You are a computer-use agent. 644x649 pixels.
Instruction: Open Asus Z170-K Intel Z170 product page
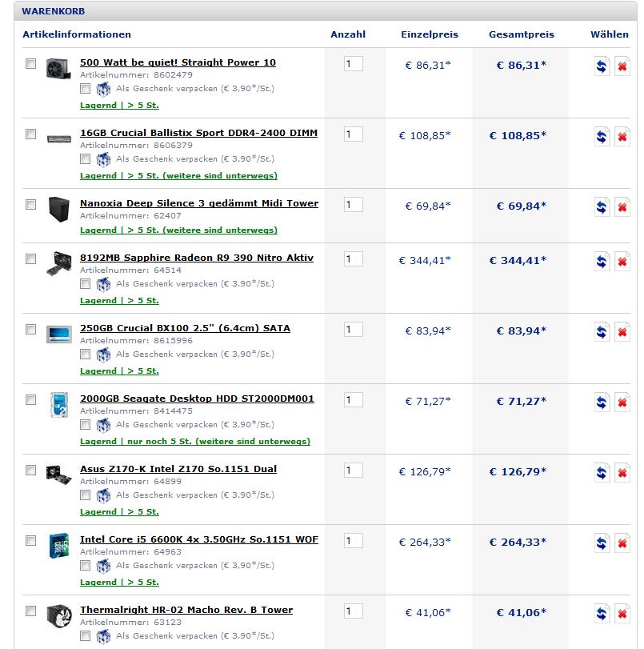[178, 469]
